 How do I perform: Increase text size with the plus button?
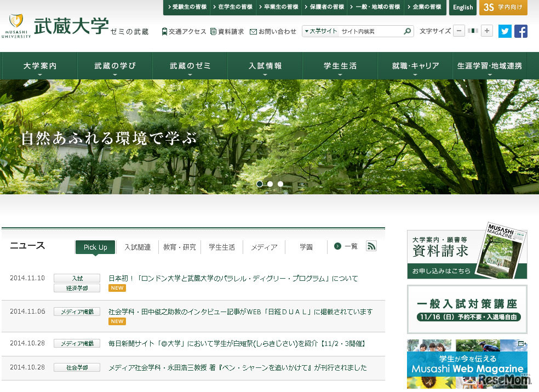(x=486, y=31)
